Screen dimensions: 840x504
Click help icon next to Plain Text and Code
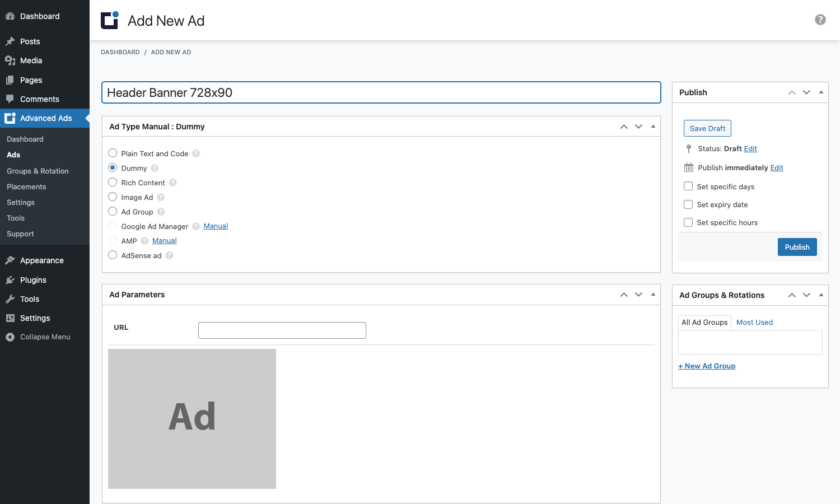pos(196,153)
